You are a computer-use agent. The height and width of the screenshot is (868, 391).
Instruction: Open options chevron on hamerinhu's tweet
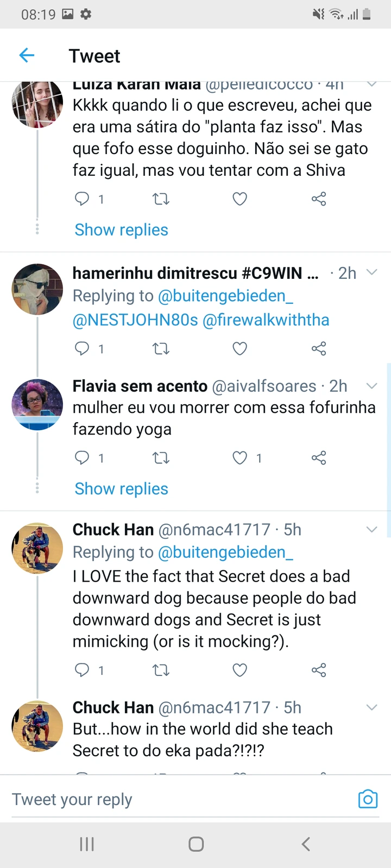pyautogui.click(x=372, y=272)
